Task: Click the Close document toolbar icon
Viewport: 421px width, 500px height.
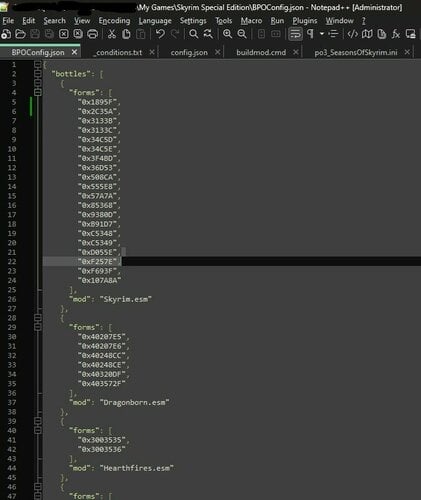Action: (x=64, y=34)
